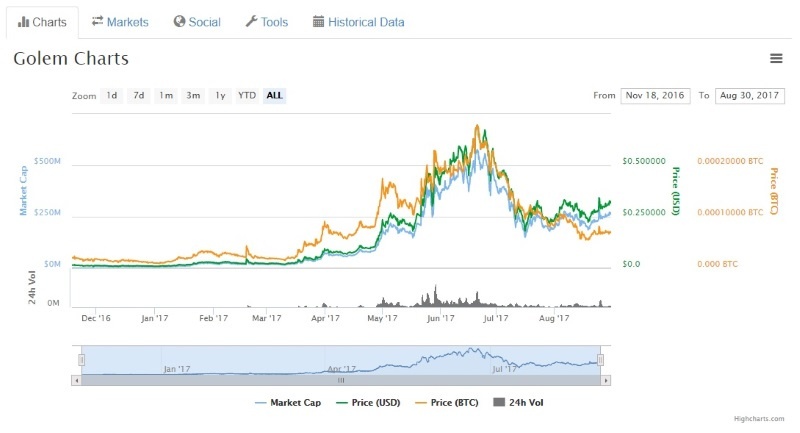The image size is (800, 433).
Task: Click the To date field Aug 30, 2017
Action: click(x=749, y=95)
